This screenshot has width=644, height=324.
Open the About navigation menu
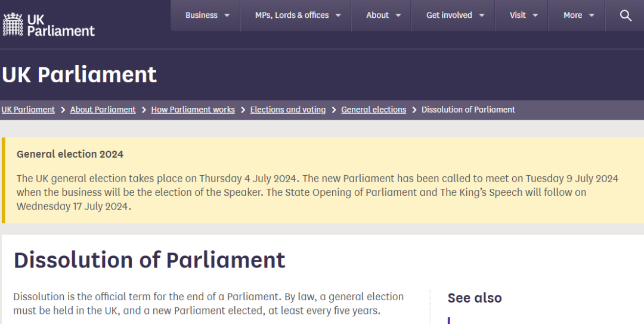pyautogui.click(x=383, y=15)
